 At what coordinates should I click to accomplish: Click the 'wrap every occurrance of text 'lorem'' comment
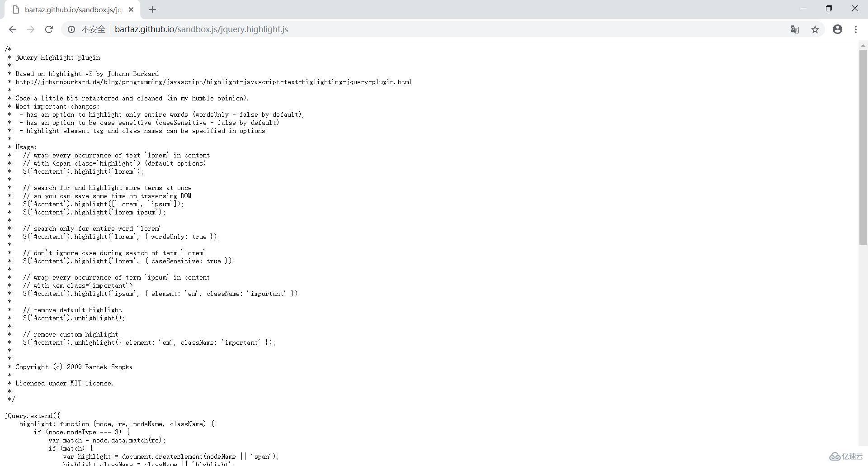point(116,155)
